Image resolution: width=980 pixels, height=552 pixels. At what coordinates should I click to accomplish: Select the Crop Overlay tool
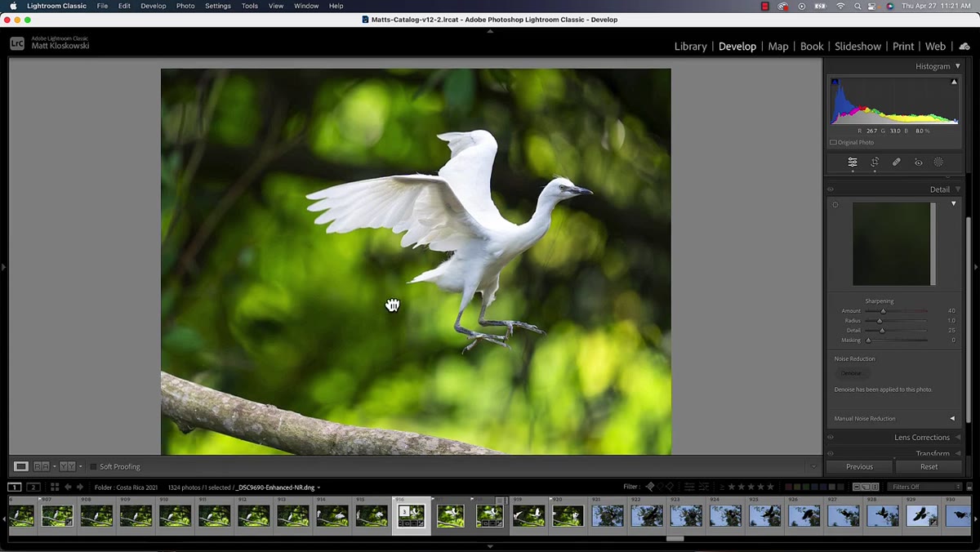(x=875, y=162)
